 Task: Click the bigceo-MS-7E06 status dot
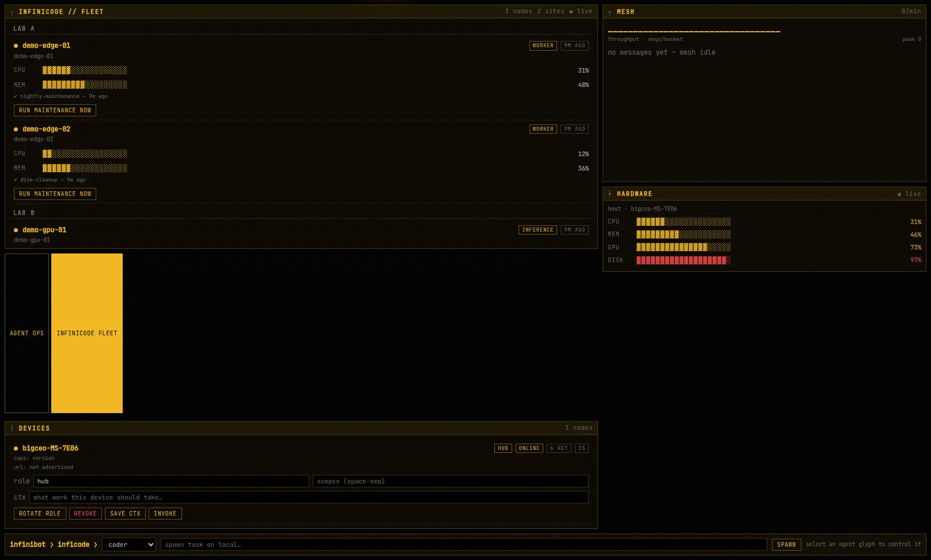tap(16, 448)
